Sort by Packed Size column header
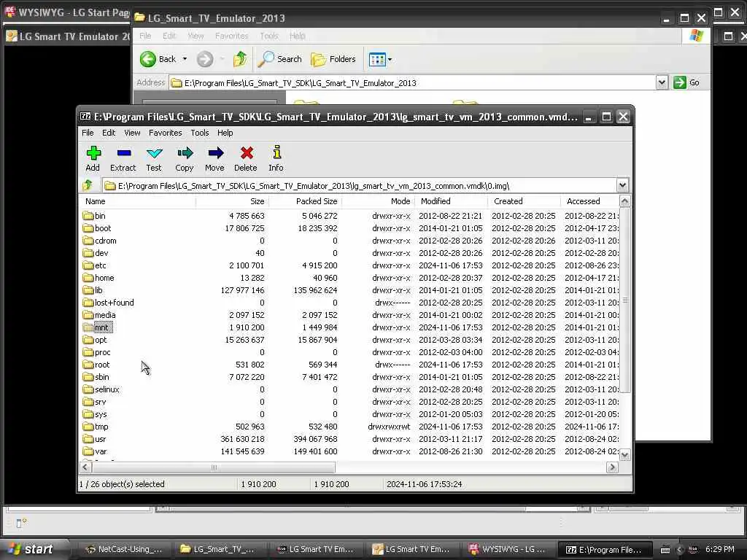This screenshot has width=747, height=560. tap(305, 201)
